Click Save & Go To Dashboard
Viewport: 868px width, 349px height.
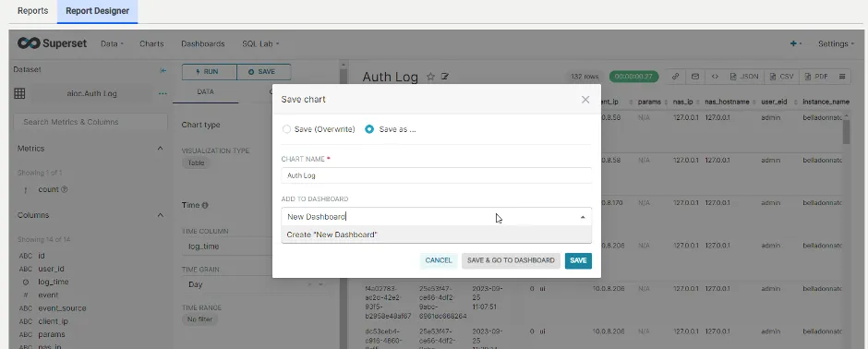511,260
